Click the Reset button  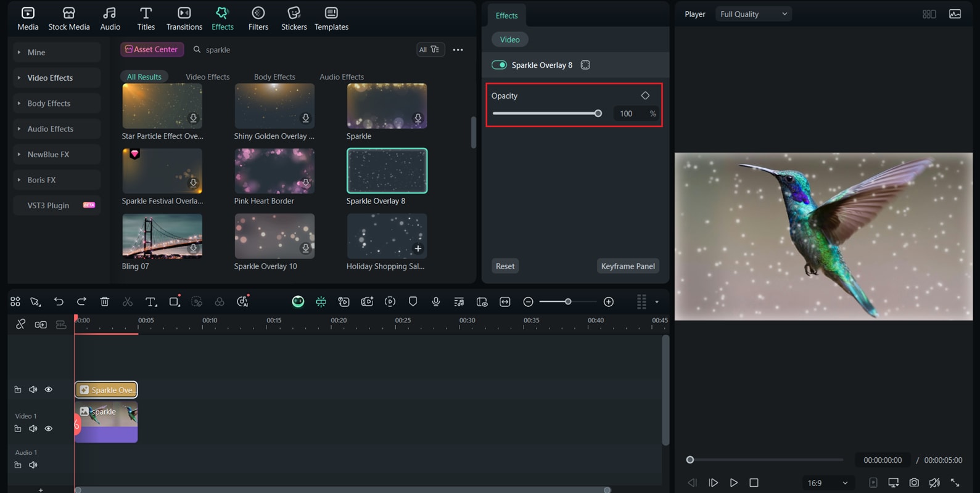(x=504, y=266)
